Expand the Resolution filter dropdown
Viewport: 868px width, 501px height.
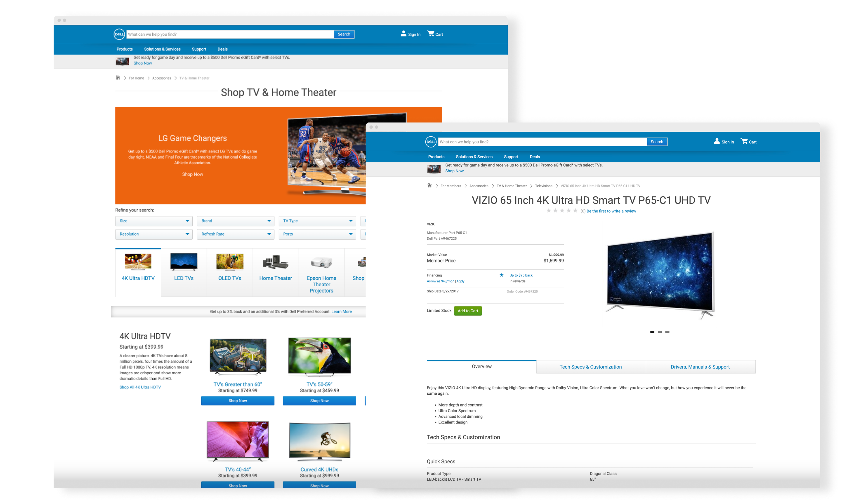(154, 234)
